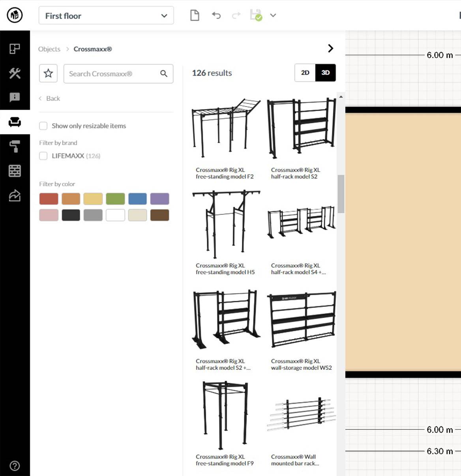Focus the Search Crossmaxx® field
Viewport: 461px width, 476px height.
118,74
